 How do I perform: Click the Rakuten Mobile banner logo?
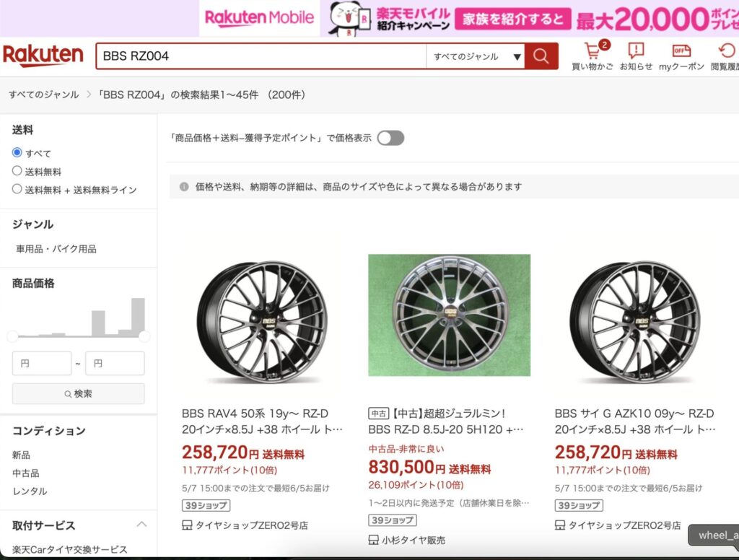[259, 18]
